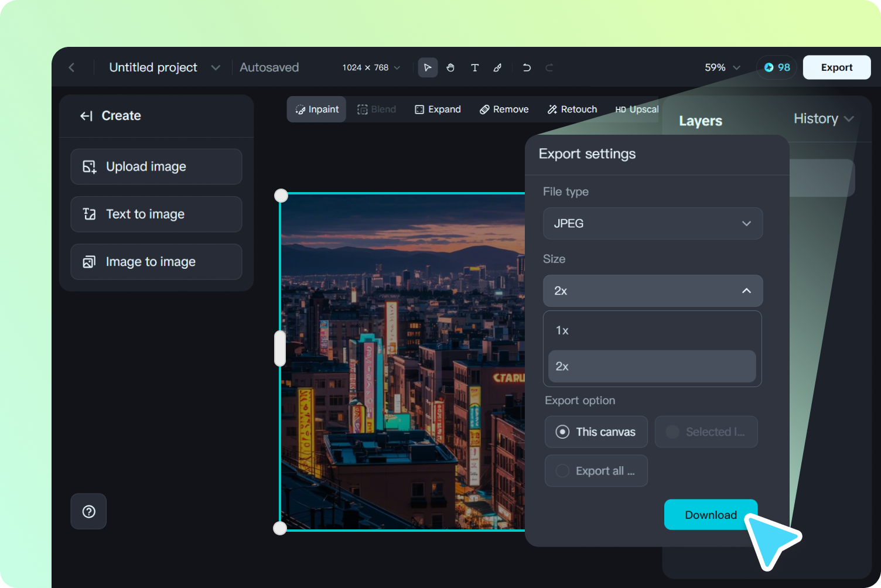Click the credits counter showing 98

pyautogui.click(x=777, y=67)
